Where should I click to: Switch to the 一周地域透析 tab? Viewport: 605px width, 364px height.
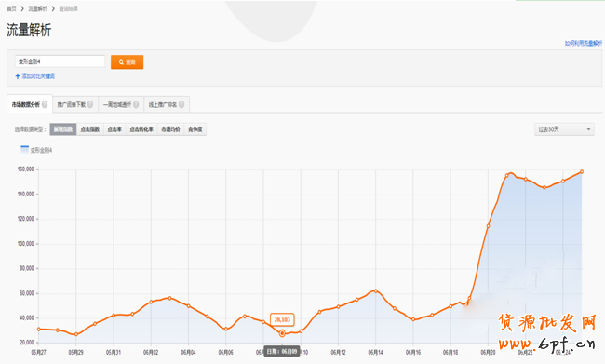(x=121, y=104)
